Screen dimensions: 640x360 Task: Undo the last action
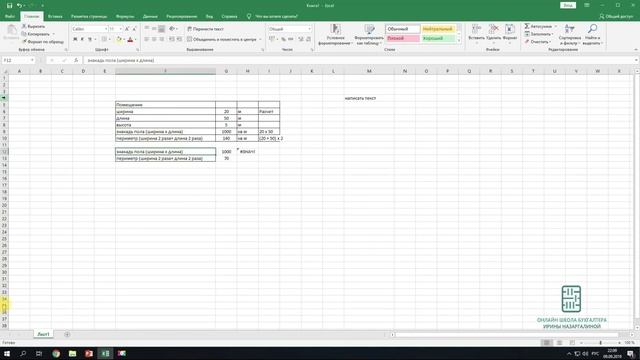[x=19, y=5]
